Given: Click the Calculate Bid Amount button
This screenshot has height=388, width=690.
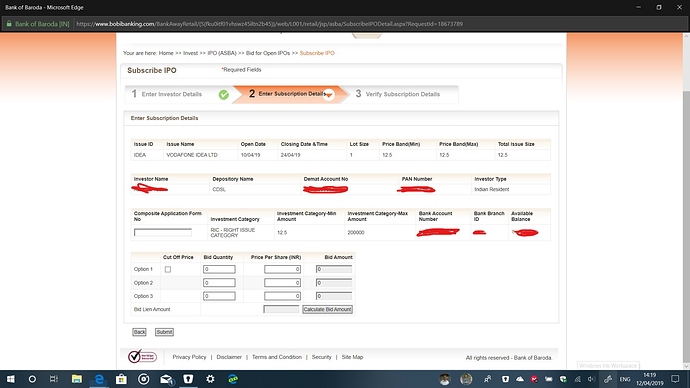Looking at the screenshot, I should (x=327, y=309).
